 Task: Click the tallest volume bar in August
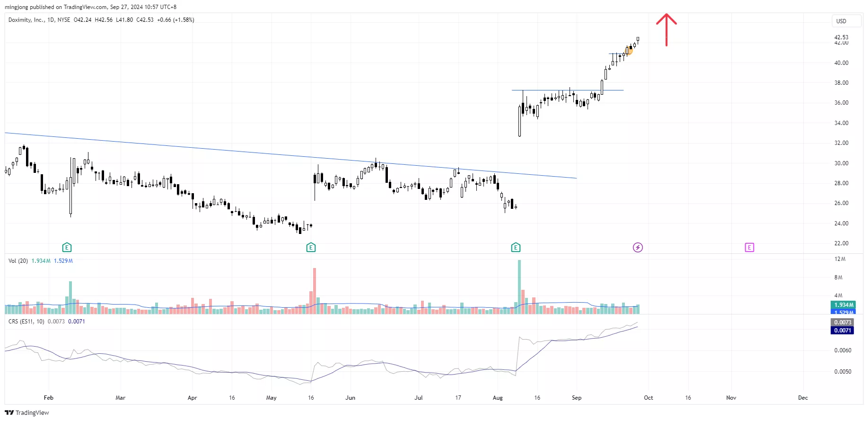[x=519, y=287]
